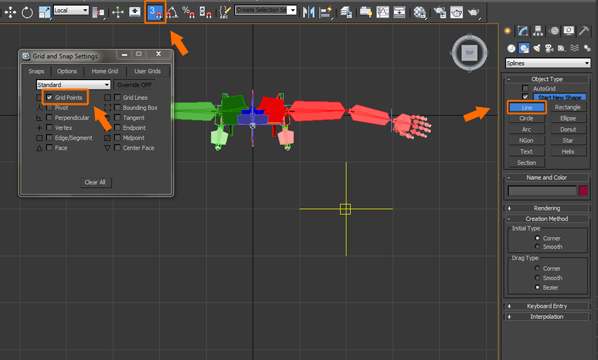Viewport: 598px width, 360px height.
Task: Open the Schematic View icon
Action: click(399, 12)
